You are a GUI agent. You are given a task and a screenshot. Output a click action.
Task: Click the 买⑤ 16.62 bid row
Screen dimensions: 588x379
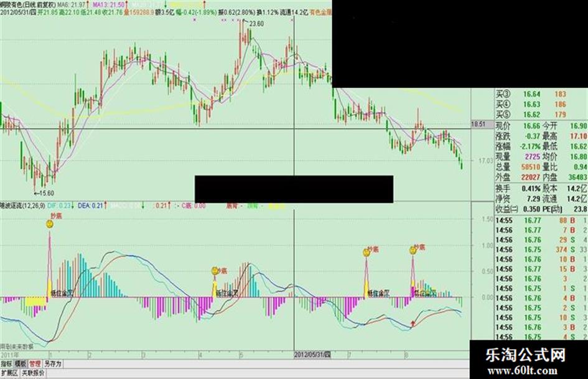click(541, 115)
